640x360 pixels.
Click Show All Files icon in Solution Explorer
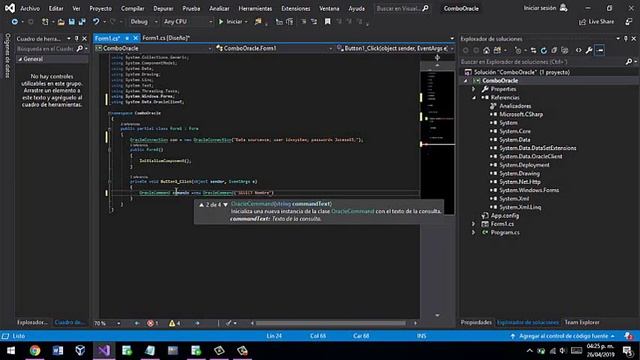564,50
